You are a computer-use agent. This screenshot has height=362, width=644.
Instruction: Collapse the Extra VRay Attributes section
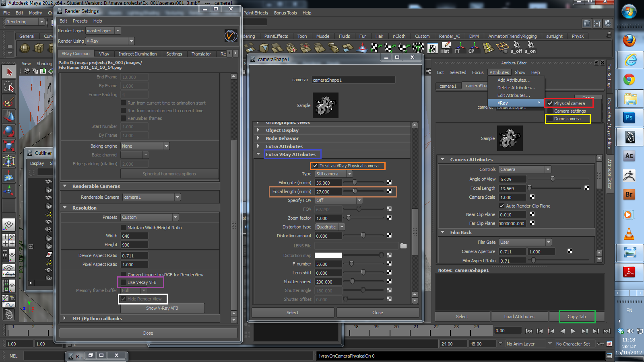[258, 154]
